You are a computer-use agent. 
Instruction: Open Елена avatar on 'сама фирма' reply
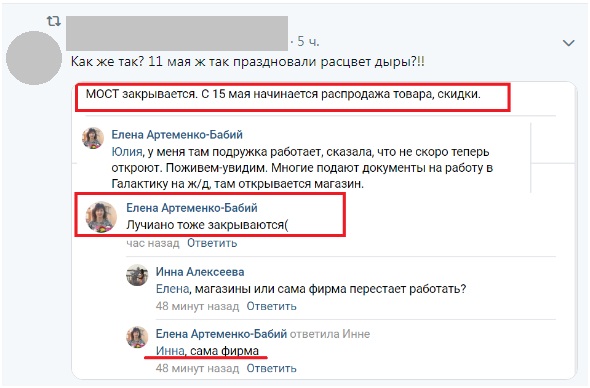pos(137,337)
